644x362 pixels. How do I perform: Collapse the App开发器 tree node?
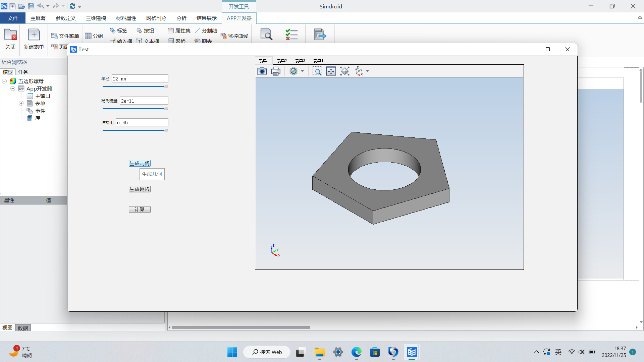pos(12,88)
